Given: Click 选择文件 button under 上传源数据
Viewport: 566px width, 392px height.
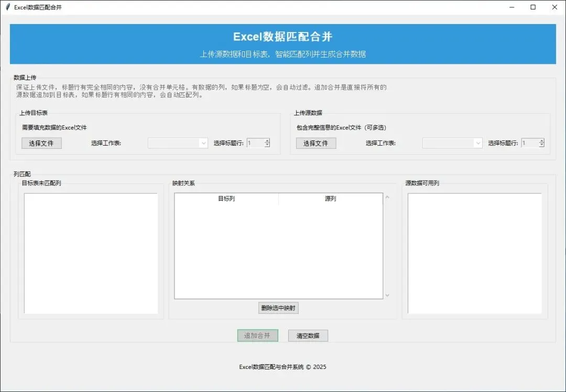Looking at the screenshot, I should (316, 143).
